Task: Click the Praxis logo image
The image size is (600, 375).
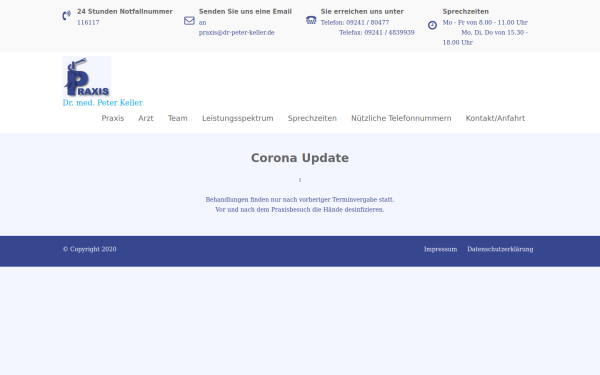Action: 87,77
